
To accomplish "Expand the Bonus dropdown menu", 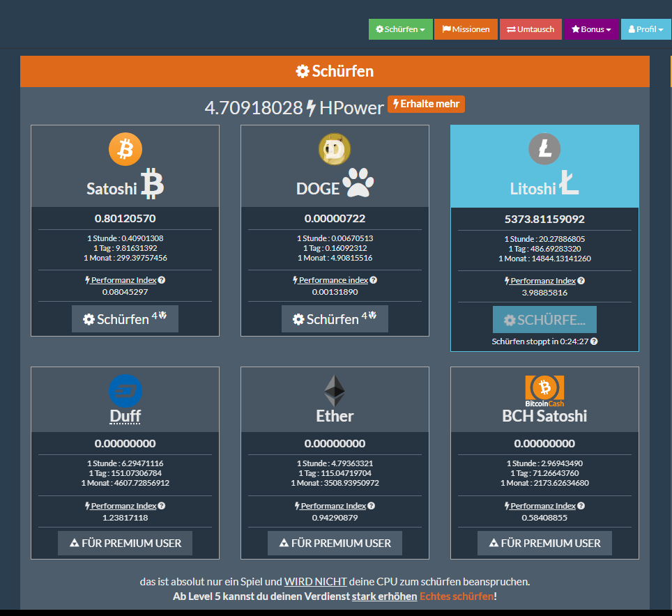I will 591,29.
